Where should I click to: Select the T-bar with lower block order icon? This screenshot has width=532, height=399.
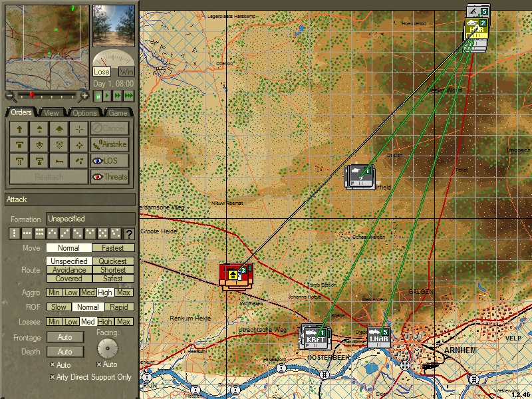39,161
